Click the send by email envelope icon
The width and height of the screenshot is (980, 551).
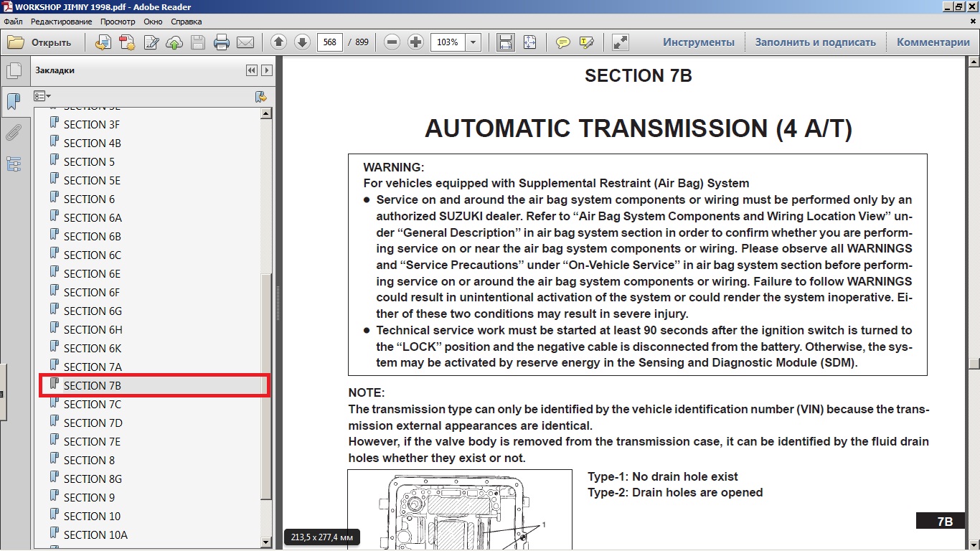click(245, 42)
